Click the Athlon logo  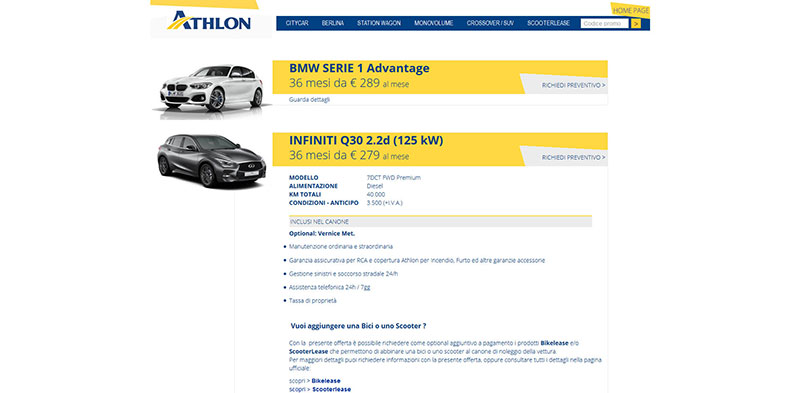coord(209,21)
